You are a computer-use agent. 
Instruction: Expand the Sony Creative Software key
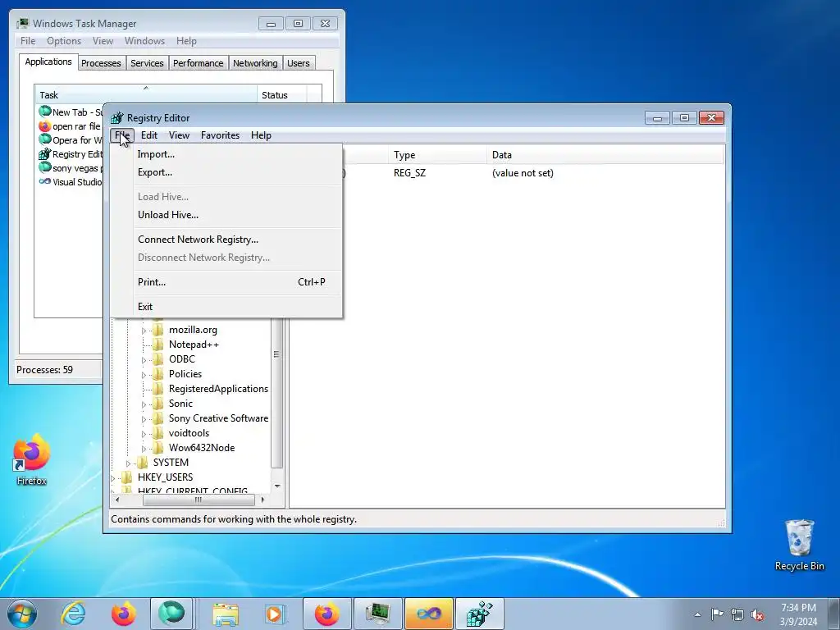click(144, 419)
